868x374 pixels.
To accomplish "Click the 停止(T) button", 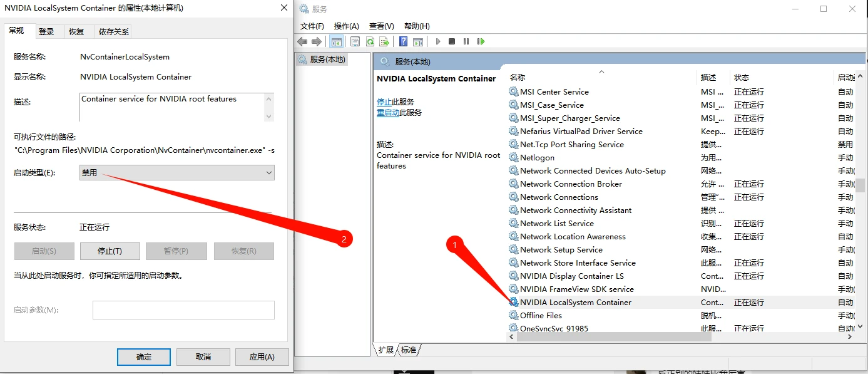I will coord(110,251).
